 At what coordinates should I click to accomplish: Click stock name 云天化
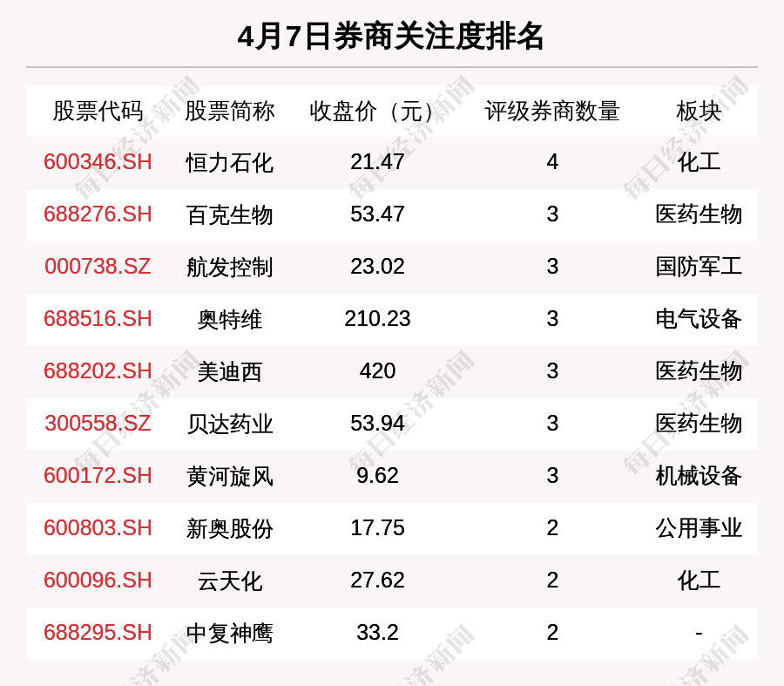tap(229, 581)
